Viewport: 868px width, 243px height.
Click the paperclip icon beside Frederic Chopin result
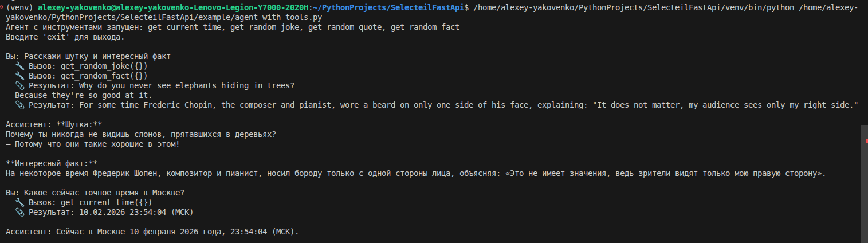(19, 105)
